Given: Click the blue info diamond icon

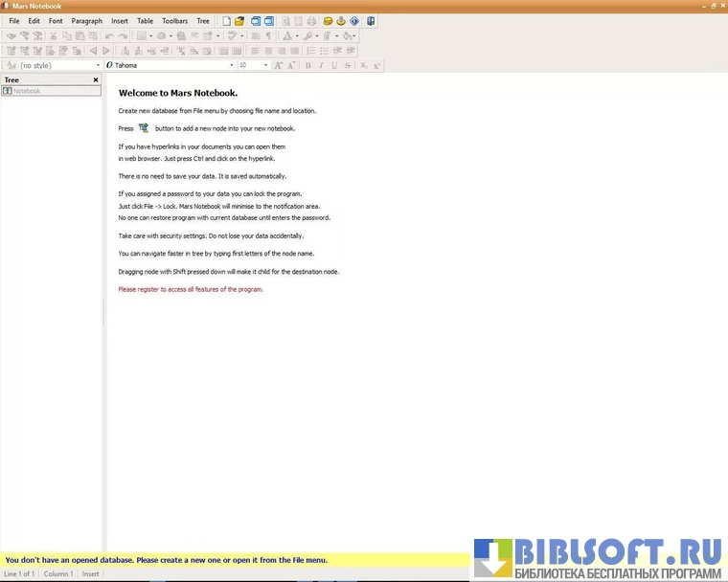Looking at the screenshot, I should (353, 21).
